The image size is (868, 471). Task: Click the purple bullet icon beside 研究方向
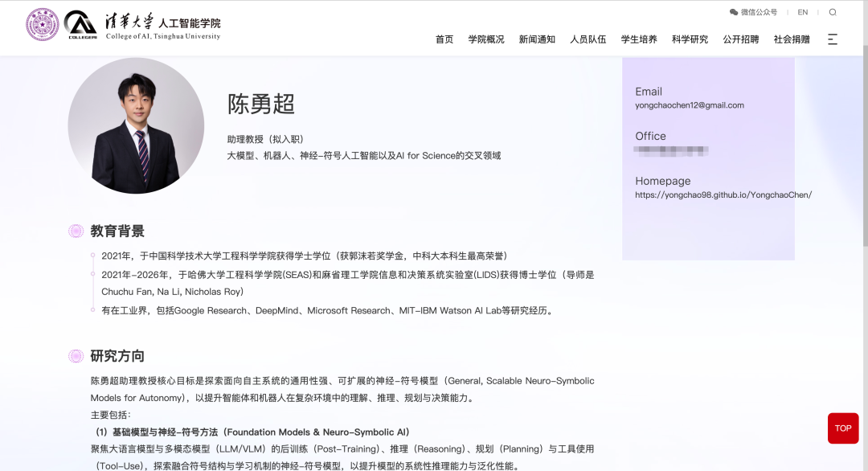[76, 356]
